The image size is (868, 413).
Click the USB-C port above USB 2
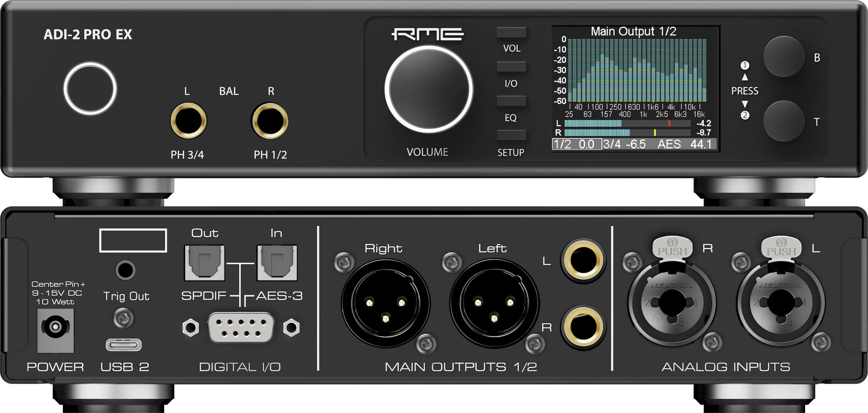[124, 345]
